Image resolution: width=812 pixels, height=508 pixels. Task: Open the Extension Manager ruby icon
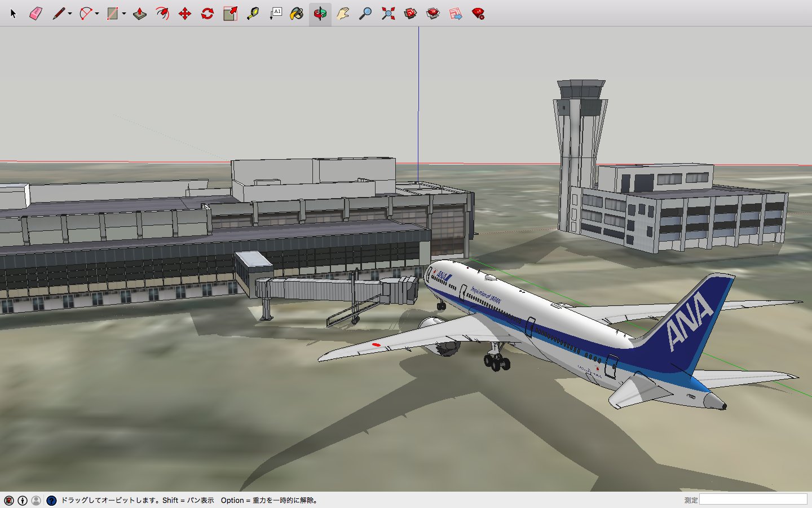[x=478, y=14]
